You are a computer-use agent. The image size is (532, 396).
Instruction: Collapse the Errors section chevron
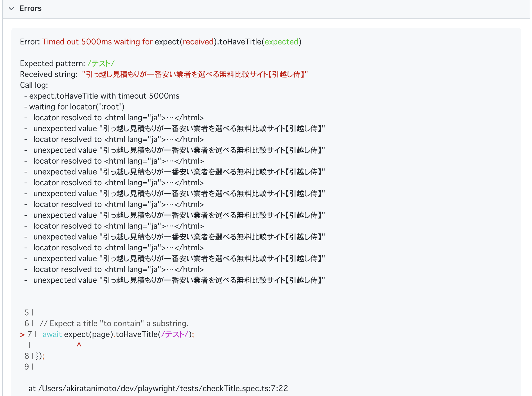(x=11, y=8)
